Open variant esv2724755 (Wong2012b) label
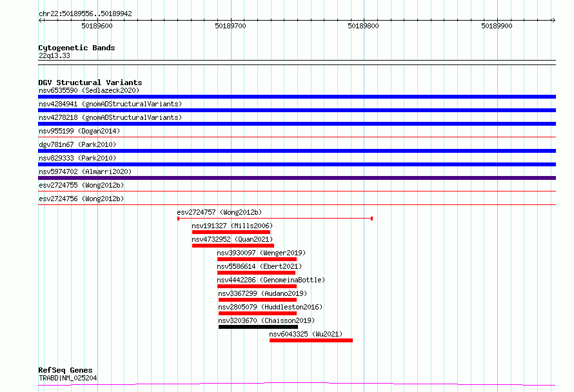574x392 pixels. 81,185
